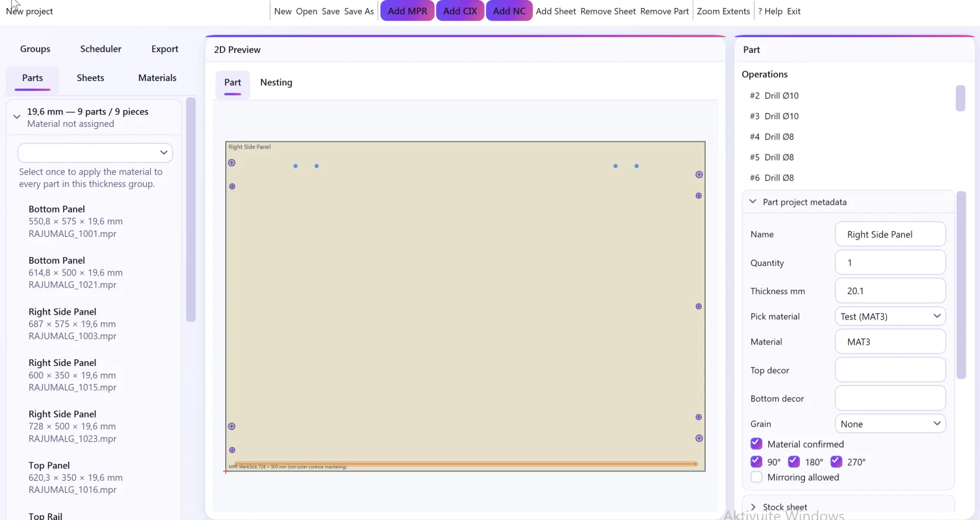Viewport: 980px width, 520px height.
Task: Select Add Sheet in toolbar
Action: (x=556, y=11)
